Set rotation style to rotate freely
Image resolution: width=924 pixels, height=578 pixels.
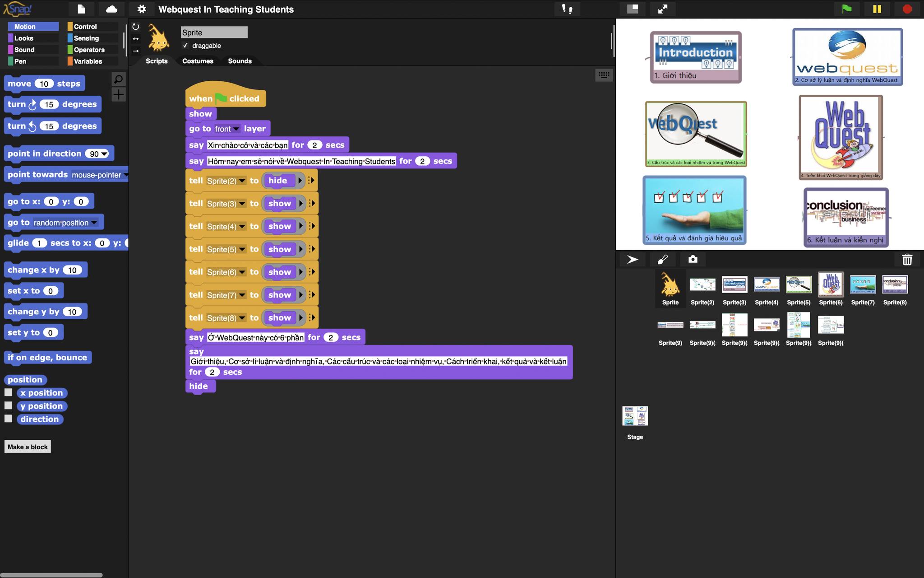[x=135, y=27]
